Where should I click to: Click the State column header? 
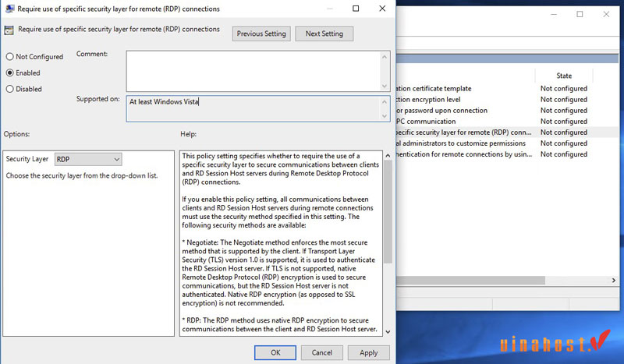point(563,76)
